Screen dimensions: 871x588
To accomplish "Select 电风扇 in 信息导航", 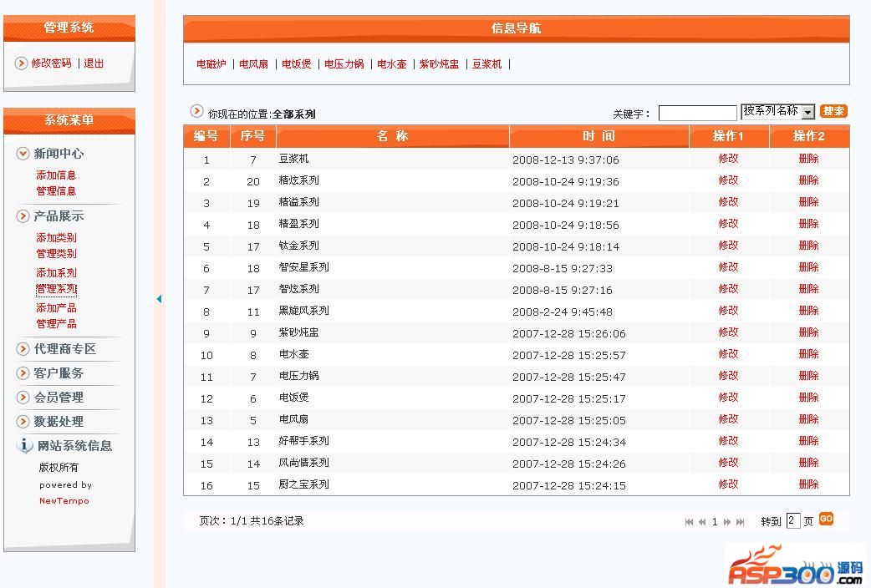I will point(254,63).
